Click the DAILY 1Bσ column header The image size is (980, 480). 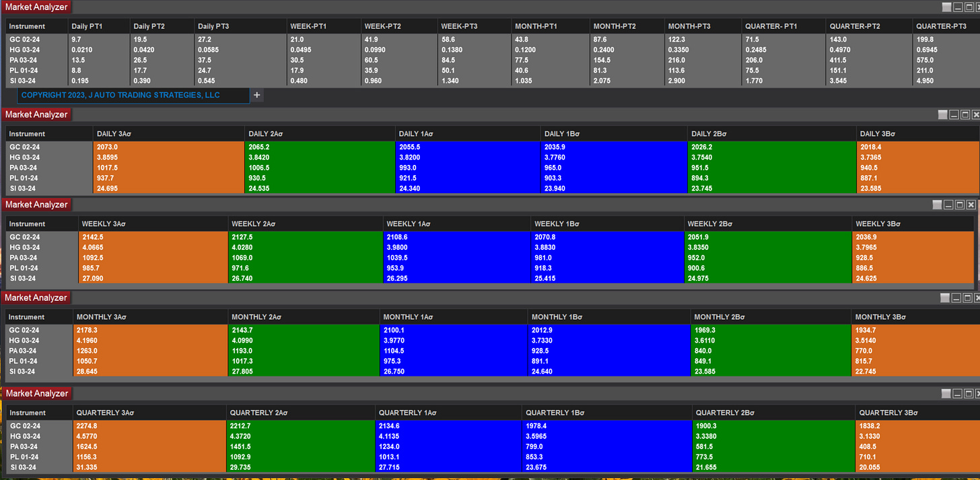[614, 134]
